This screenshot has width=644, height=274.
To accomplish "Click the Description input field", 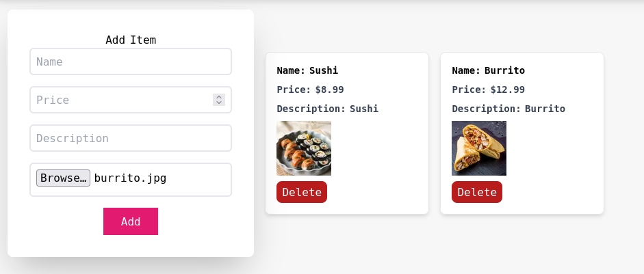I will 130,138.
